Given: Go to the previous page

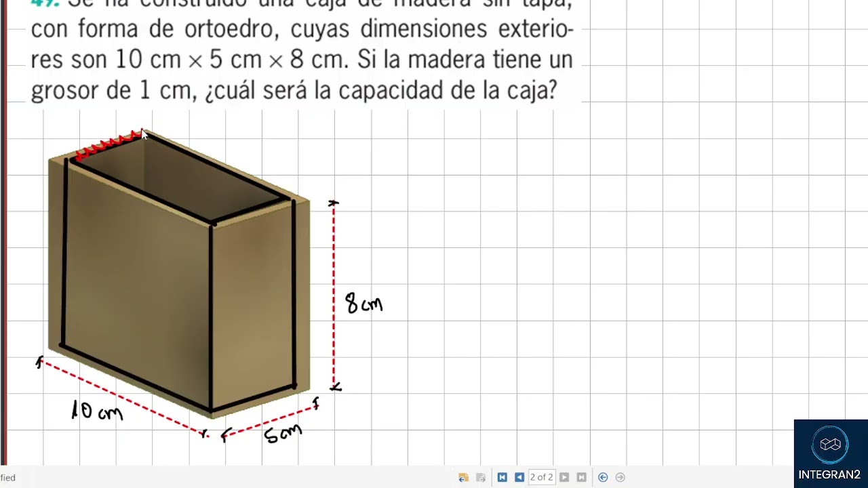Looking at the screenshot, I should [x=519, y=477].
